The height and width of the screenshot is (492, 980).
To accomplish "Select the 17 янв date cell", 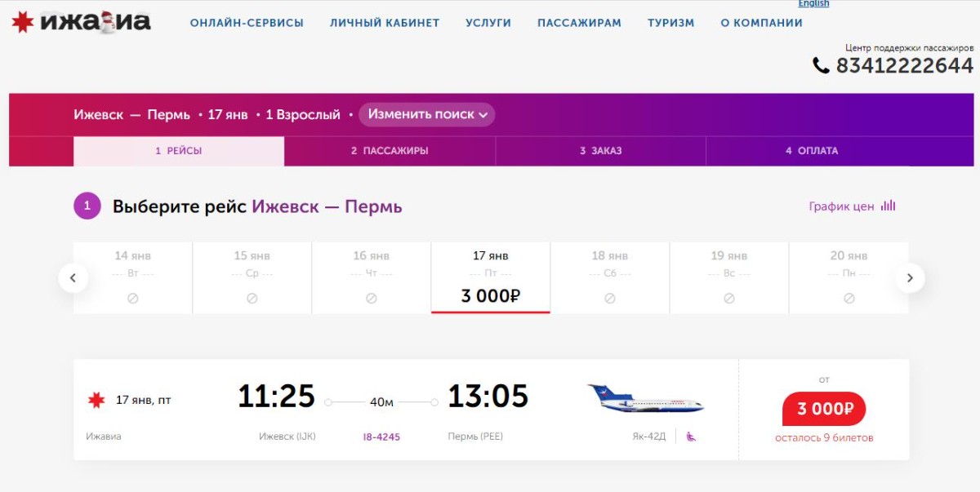I will pyautogui.click(x=490, y=277).
